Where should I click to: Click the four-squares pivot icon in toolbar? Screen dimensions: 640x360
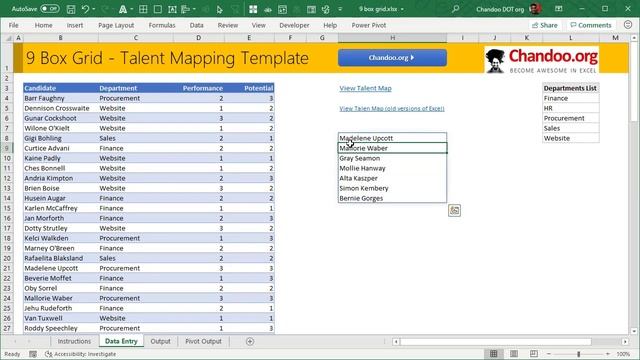253,9
